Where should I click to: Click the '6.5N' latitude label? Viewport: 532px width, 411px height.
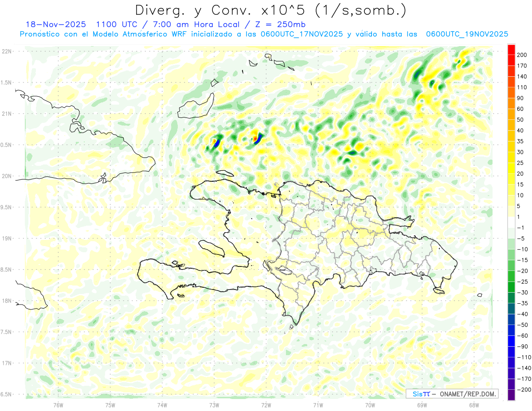pyautogui.click(x=7, y=394)
